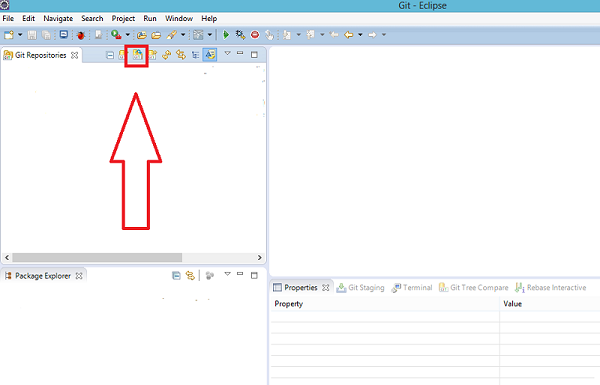Toggle hierarchical branch layout in Git Repositories
The width and height of the screenshot is (600, 385).
[x=196, y=55]
